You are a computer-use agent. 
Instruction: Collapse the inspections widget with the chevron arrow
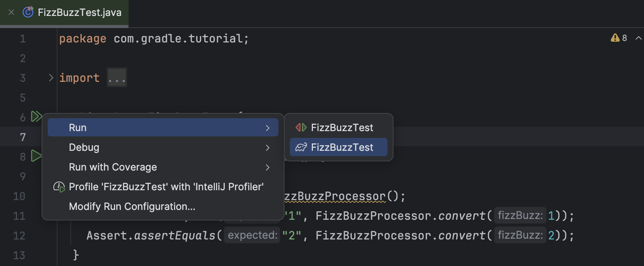638,38
